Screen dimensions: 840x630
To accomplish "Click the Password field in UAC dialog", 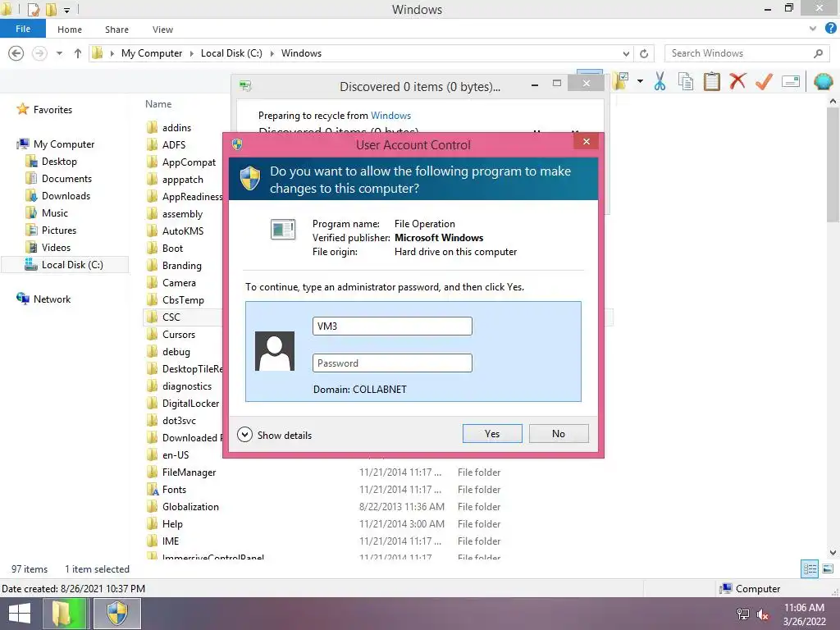I will [x=392, y=363].
